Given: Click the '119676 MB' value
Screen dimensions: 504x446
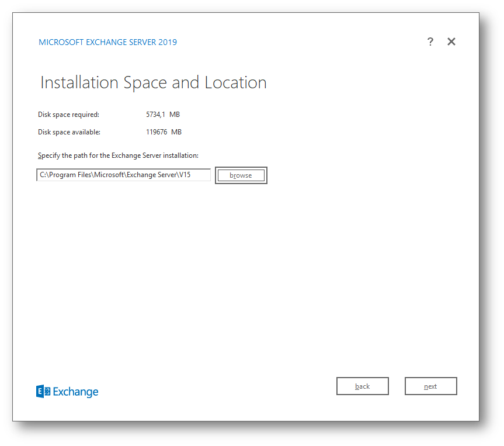Looking at the screenshot, I should click(164, 132).
